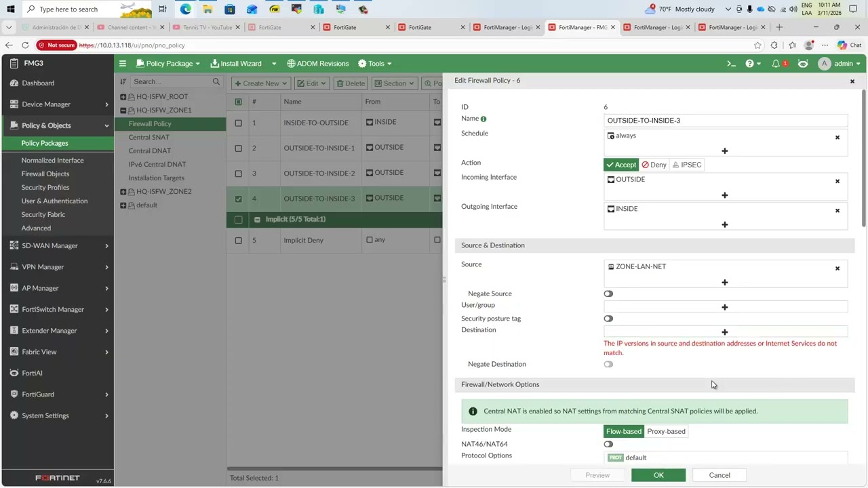This screenshot has width=868, height=488.
Task: Remove INSIDE from Outgoing Interface
Action: click(837, 211)
